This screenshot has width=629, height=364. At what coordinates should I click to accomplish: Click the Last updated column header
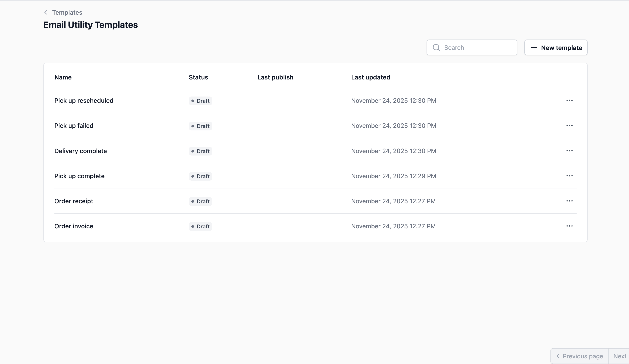(x=371, y=77)
